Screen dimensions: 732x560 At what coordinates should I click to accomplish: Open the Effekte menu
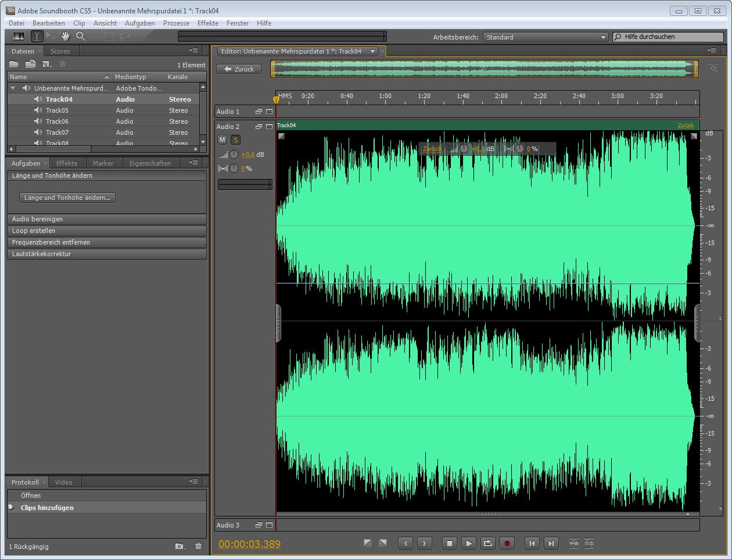click(x=207, y=23)
